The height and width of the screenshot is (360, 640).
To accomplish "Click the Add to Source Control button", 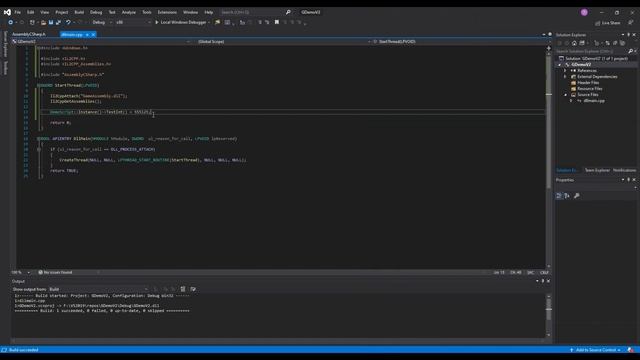I will coord(596,350).
